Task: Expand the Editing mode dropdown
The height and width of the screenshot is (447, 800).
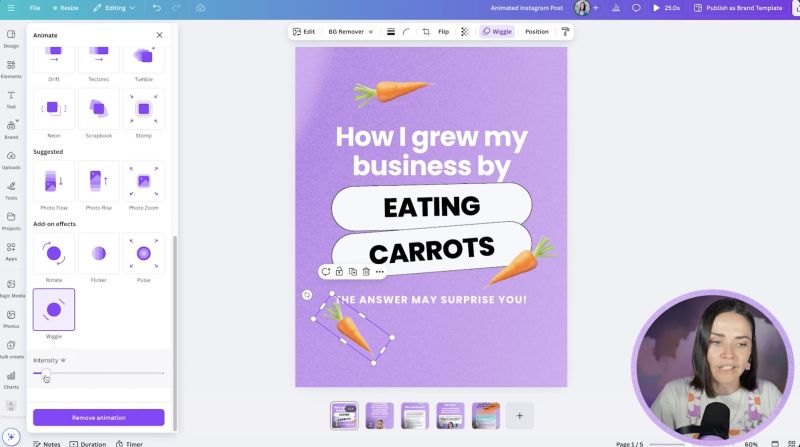Action: pos(114,8)
